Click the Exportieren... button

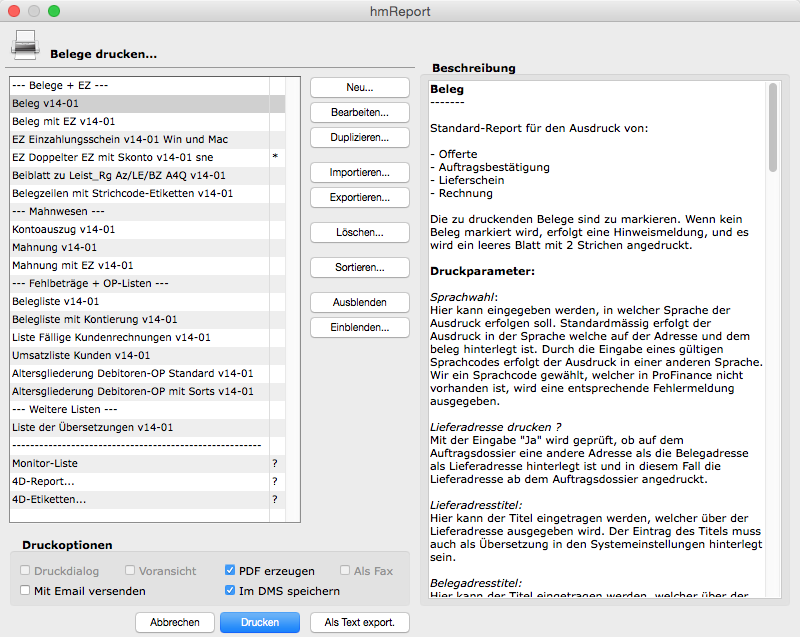click(359, 197)
